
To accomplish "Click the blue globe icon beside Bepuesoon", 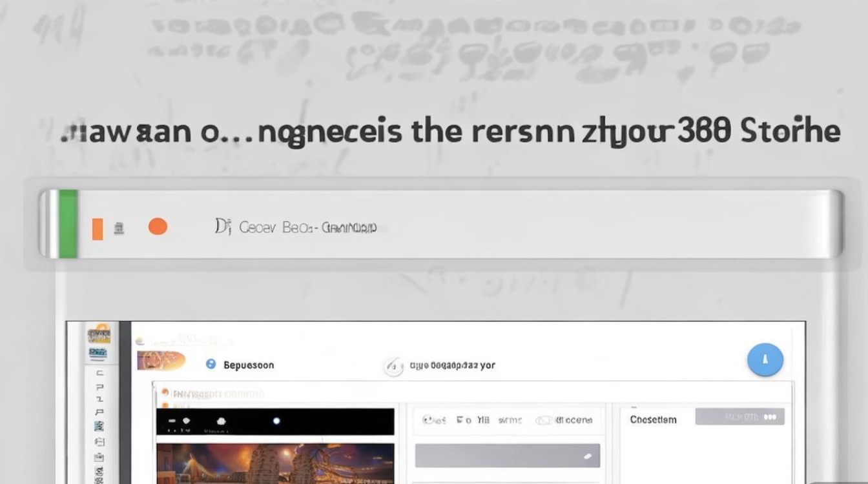I will pyautogui.click(x=211, y=365).
